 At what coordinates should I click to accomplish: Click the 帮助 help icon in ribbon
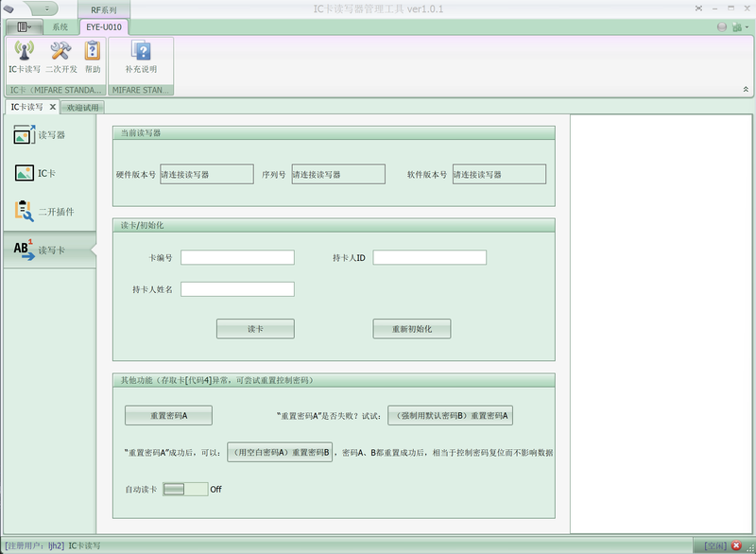coord(93,57)
